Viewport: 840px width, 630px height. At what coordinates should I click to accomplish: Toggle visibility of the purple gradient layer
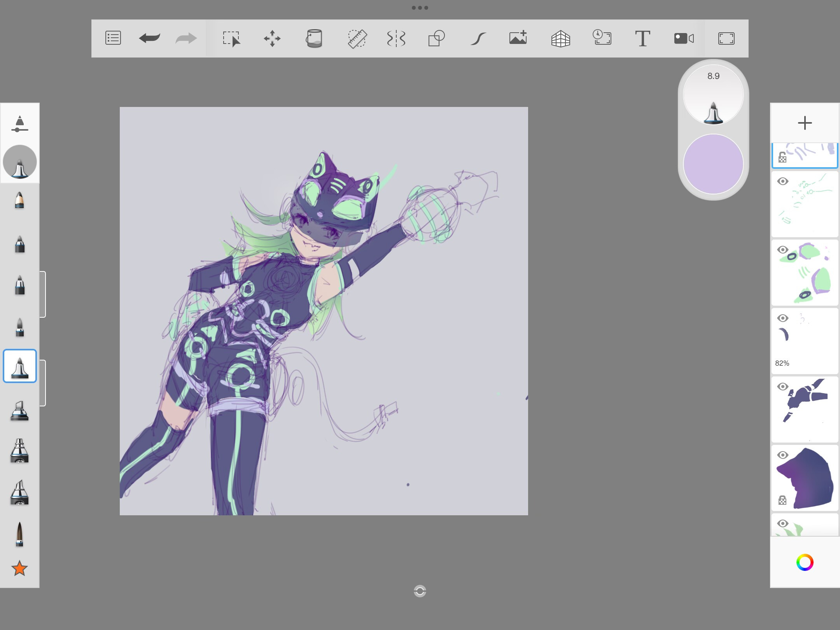click(x=782, y=455)
